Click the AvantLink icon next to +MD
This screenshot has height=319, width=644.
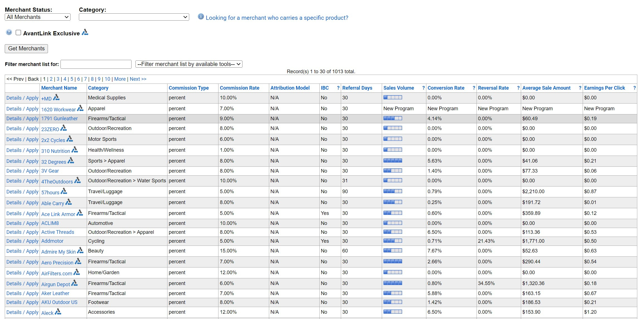pyautogui.click(x=56, y=97)
